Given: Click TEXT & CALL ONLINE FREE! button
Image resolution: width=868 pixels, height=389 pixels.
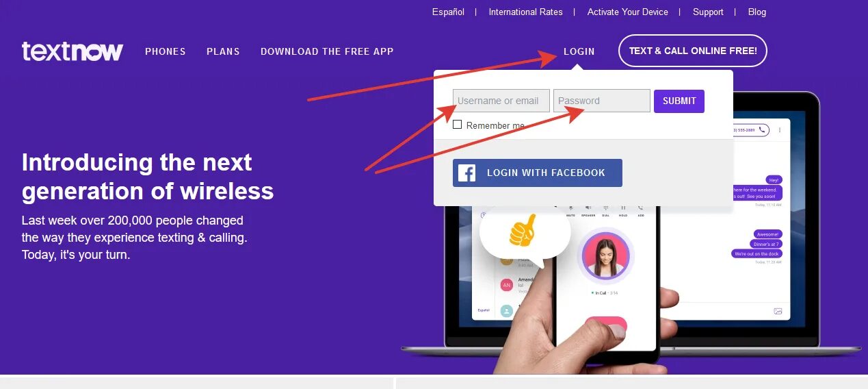Looking at the screenshot, I should 693,51.
